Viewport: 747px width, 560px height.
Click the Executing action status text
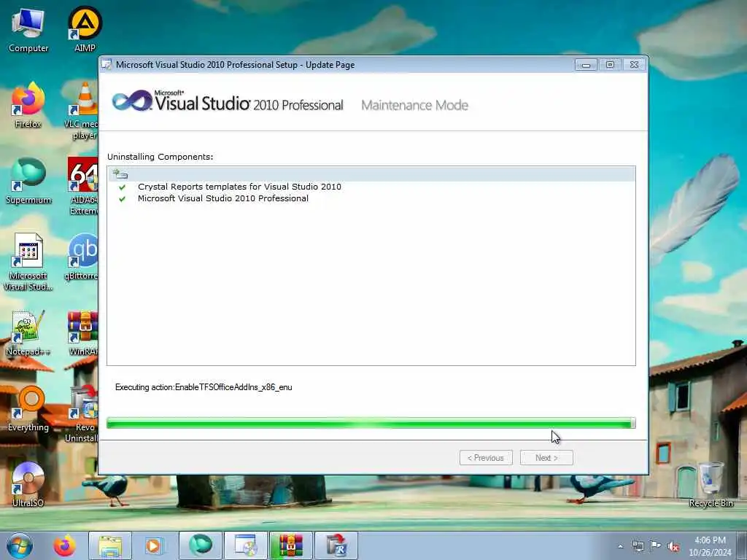point(204,387)
